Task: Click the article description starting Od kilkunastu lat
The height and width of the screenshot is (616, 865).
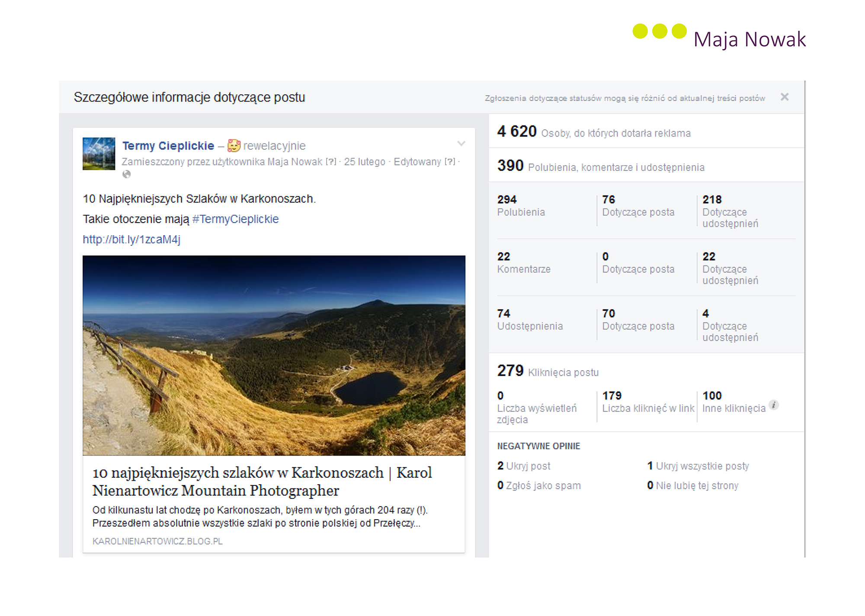Action: [x=260, y=517]
